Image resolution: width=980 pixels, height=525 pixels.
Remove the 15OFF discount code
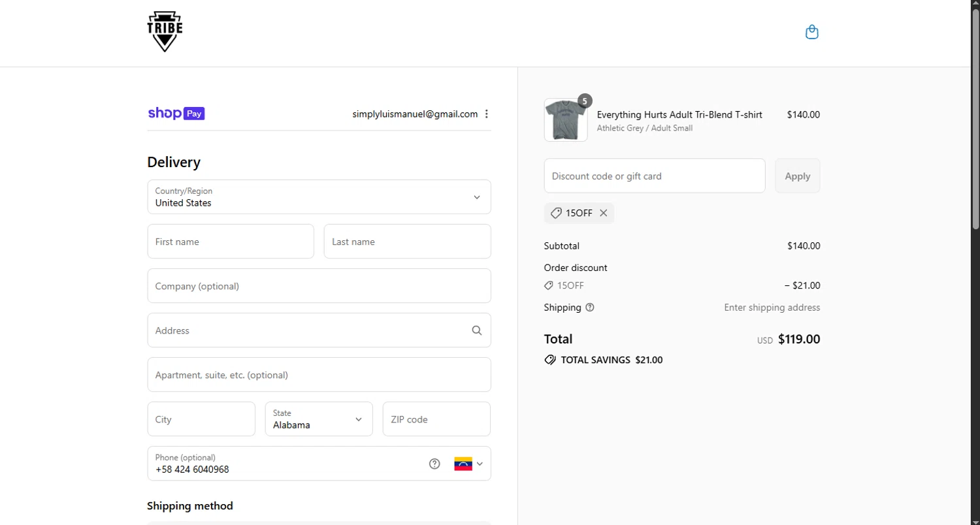603,213
